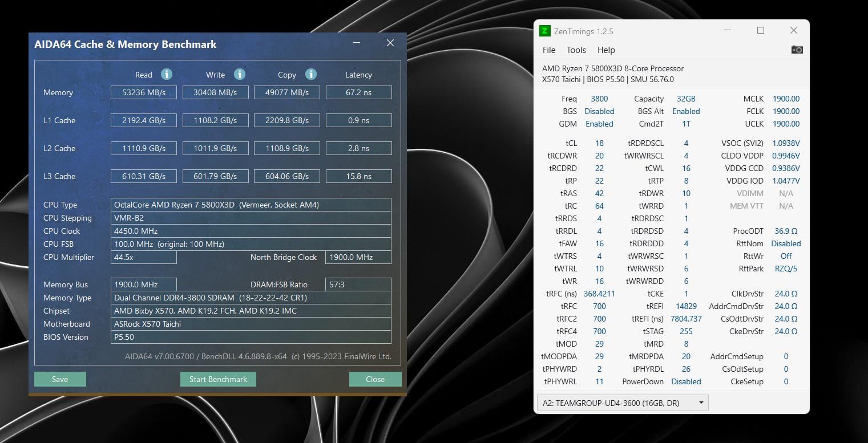Click the PowerDown value Disabled
Image resolution: width=868 pixels, height=443 pixels.
(x=686, y=381)
